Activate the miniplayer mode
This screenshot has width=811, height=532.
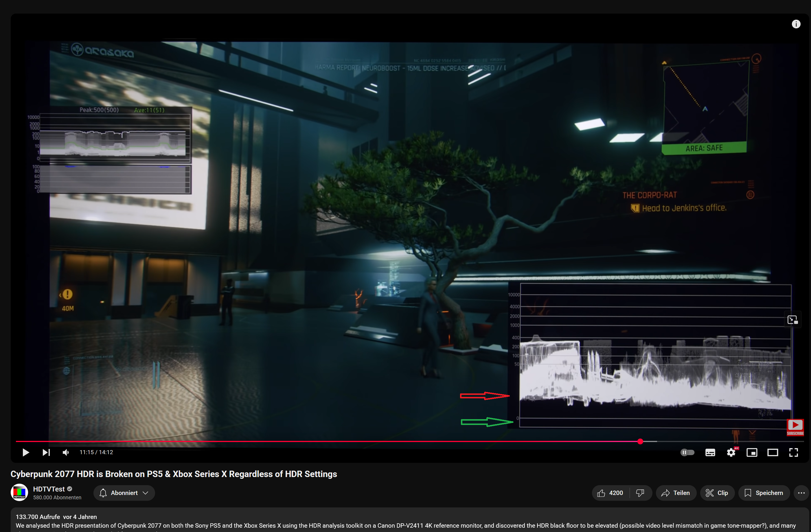(752, 452)
